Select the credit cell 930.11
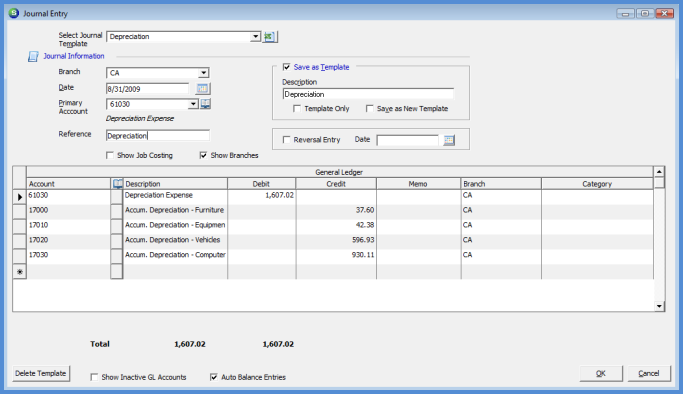The image size is (683, 394). [x=336, y=256]
